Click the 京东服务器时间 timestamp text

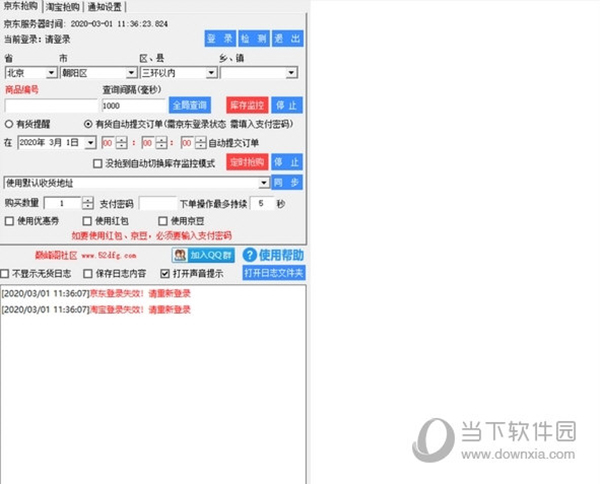pyautogui.click(x=86, y=24)
